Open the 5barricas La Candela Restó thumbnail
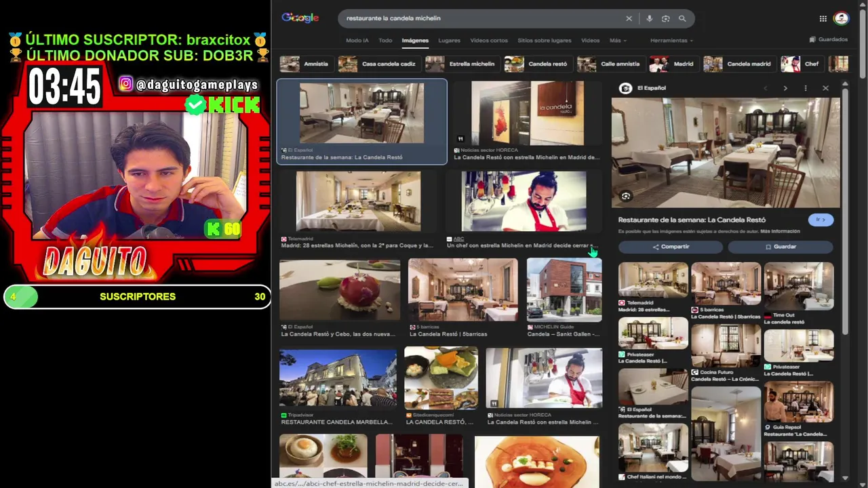 (463, 289)
